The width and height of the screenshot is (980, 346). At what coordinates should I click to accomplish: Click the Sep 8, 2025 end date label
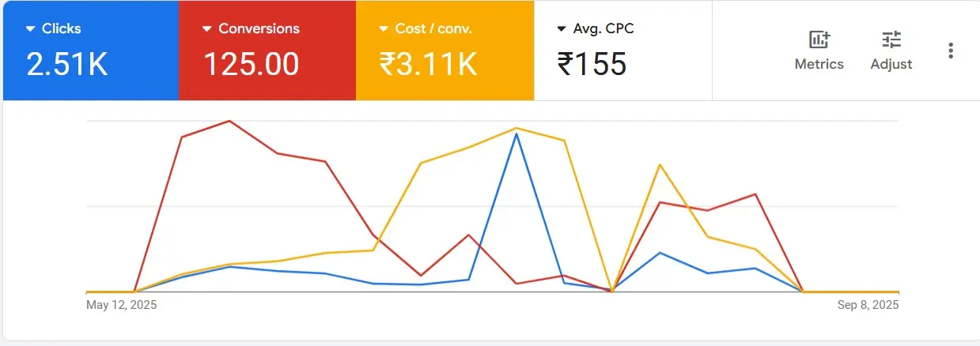[868, 305]
